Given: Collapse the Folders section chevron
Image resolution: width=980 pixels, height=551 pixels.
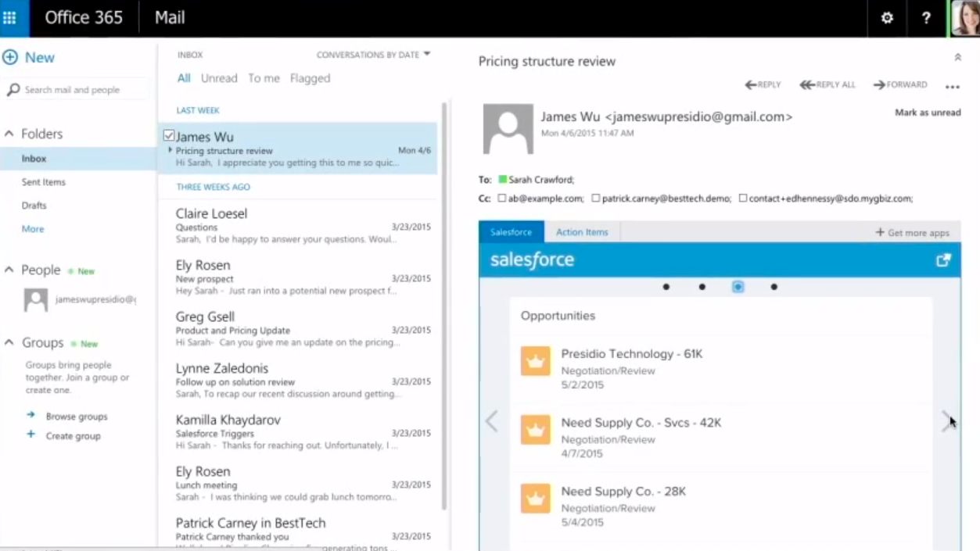Looking at the screenshot, I should click(9, 134).
